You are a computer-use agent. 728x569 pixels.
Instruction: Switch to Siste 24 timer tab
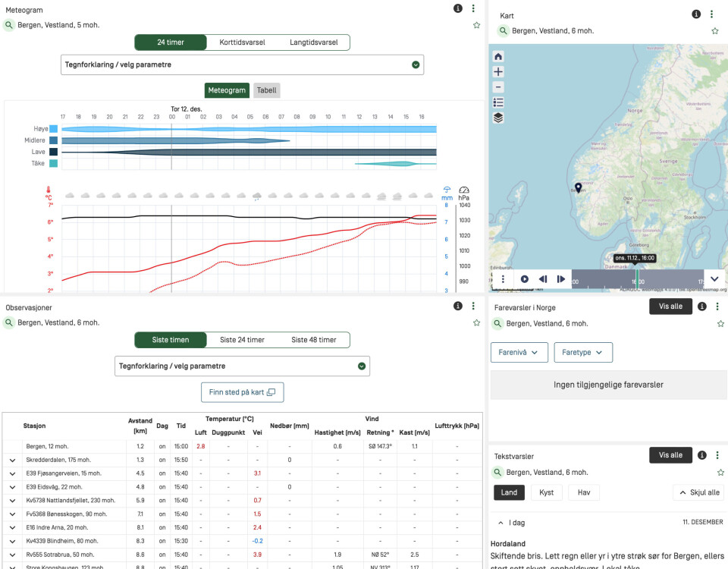coord(242,340)
